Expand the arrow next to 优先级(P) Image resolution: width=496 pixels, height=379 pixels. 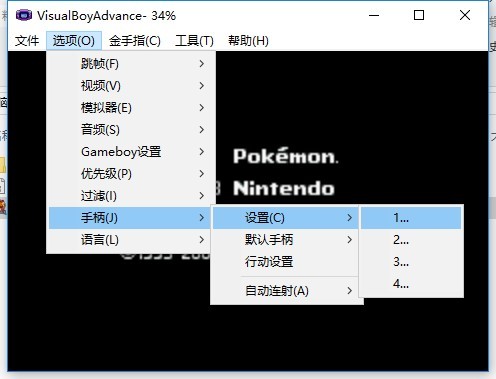[x=202, y=174]
